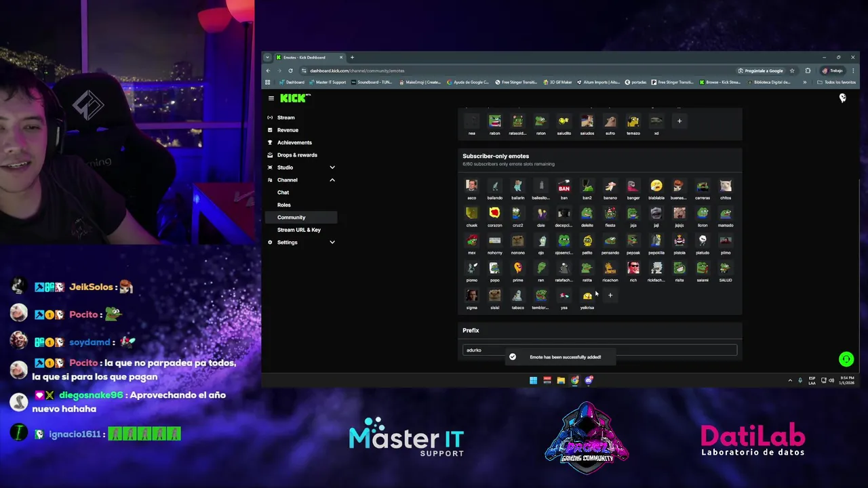Select the 'ricachon' emote
Viewport: 868px width, 488px height.
tap(610, 268)
